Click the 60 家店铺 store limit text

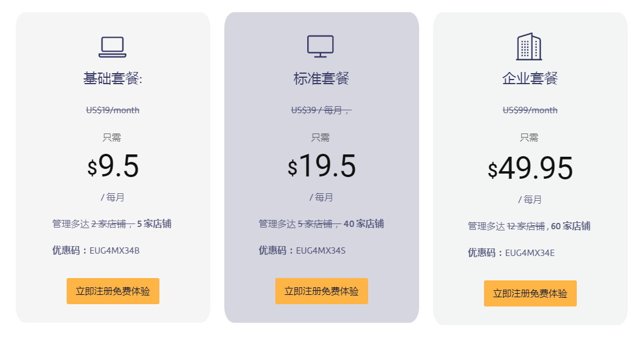pyautogui.click(x=570, y=226)
